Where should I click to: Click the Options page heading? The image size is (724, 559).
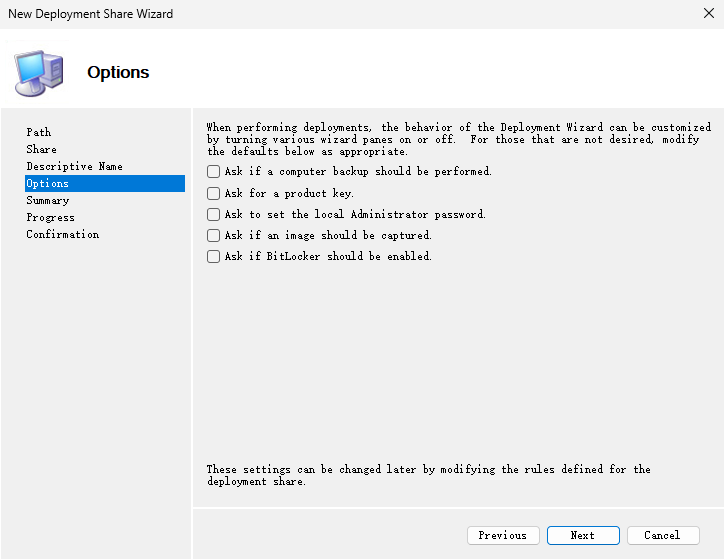pos(118,72)
